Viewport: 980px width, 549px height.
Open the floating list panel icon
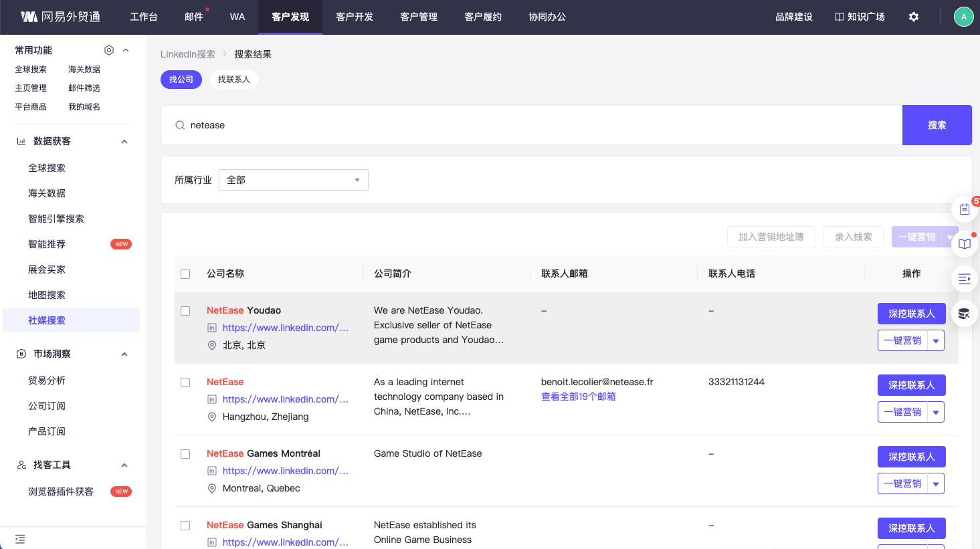(x=964, y=279)
